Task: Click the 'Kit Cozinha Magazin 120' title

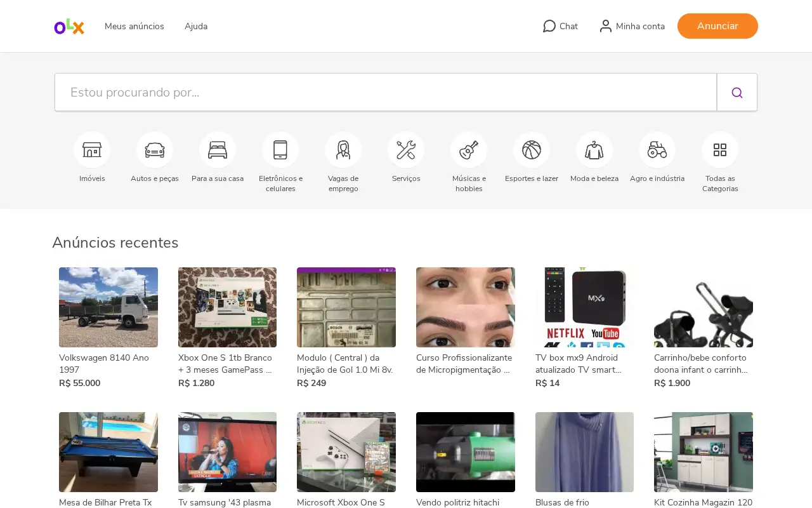Action: pos(703,502)
